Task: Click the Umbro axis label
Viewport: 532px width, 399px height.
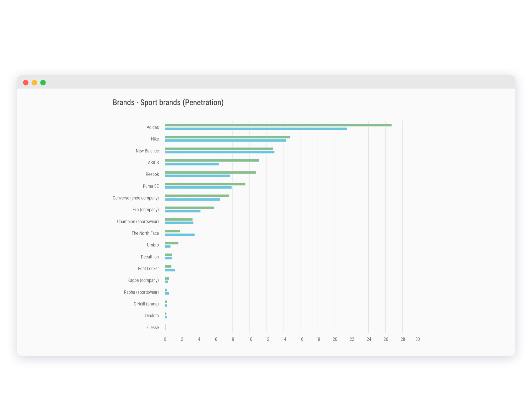Action: tap(153, 245)
